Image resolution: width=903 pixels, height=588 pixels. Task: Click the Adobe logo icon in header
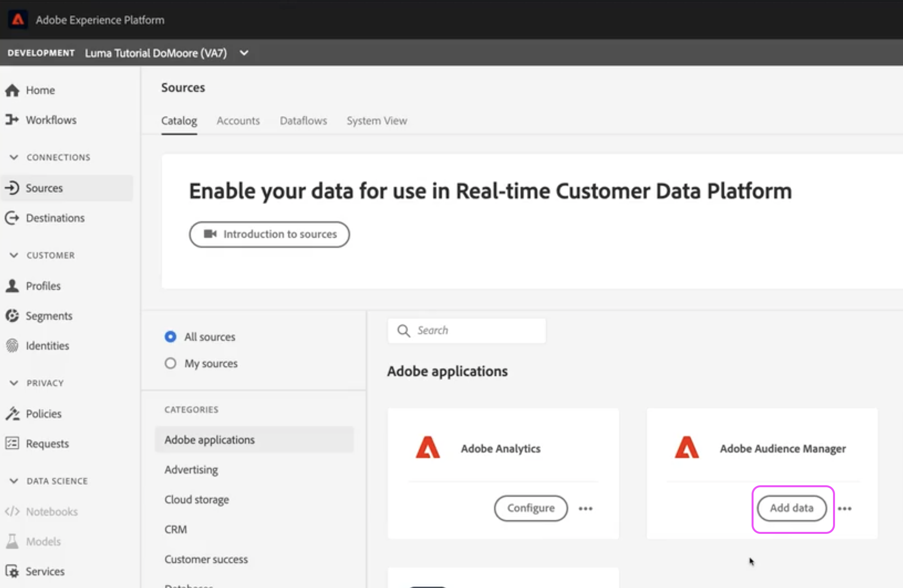click(18, 19)
